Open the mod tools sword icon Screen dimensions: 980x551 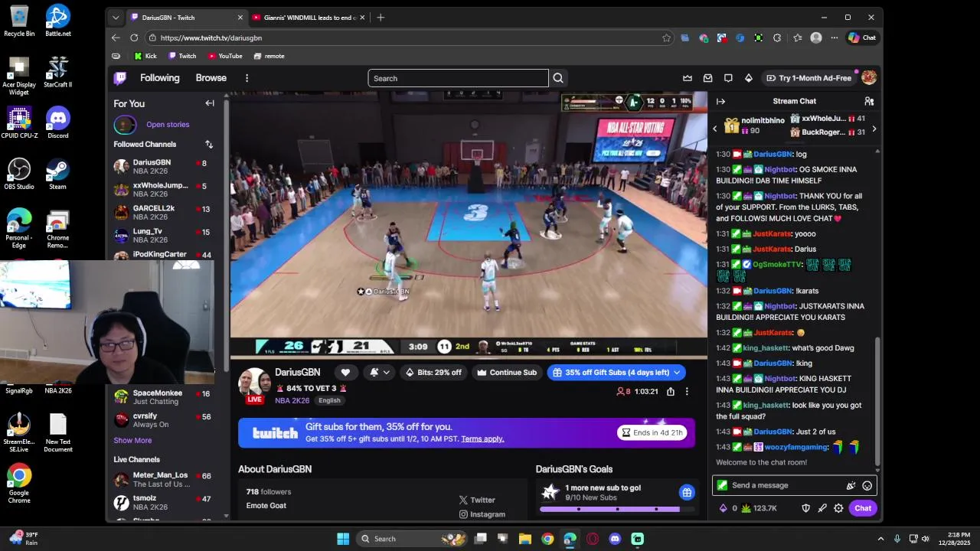point(822,508)
